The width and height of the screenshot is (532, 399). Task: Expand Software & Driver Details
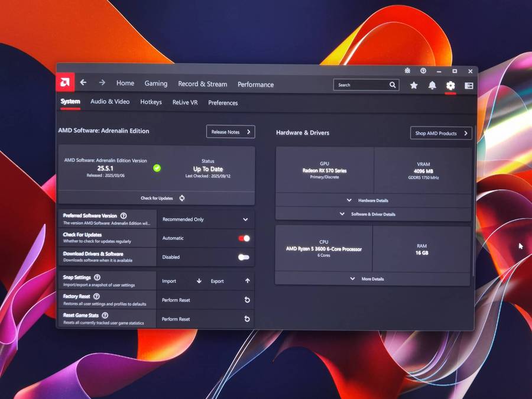[373, 214]
